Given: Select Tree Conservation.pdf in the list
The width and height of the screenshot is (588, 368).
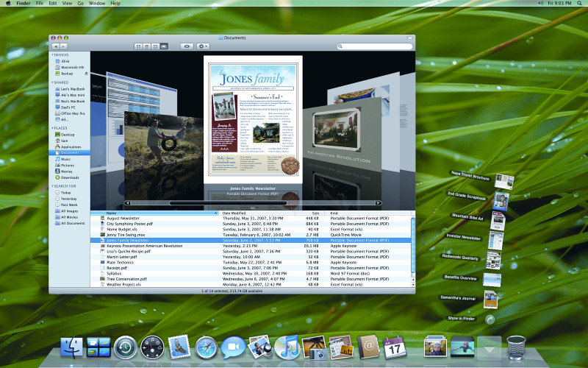Looking at the screenshot, I should pos(251,279).
